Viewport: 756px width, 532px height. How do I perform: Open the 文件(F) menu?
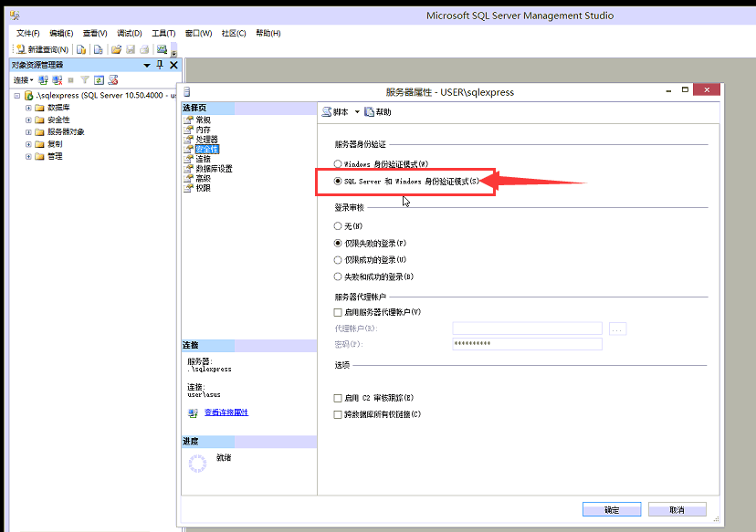(28, 33)
